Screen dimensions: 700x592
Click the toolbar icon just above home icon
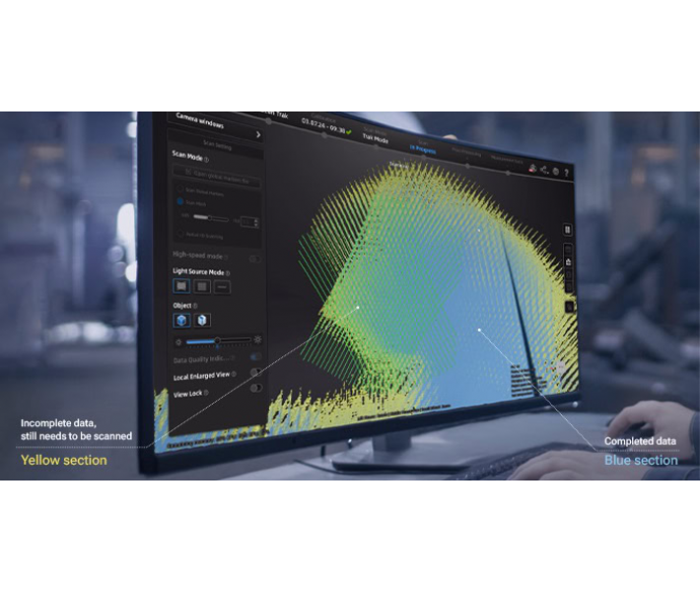[568, 250]
